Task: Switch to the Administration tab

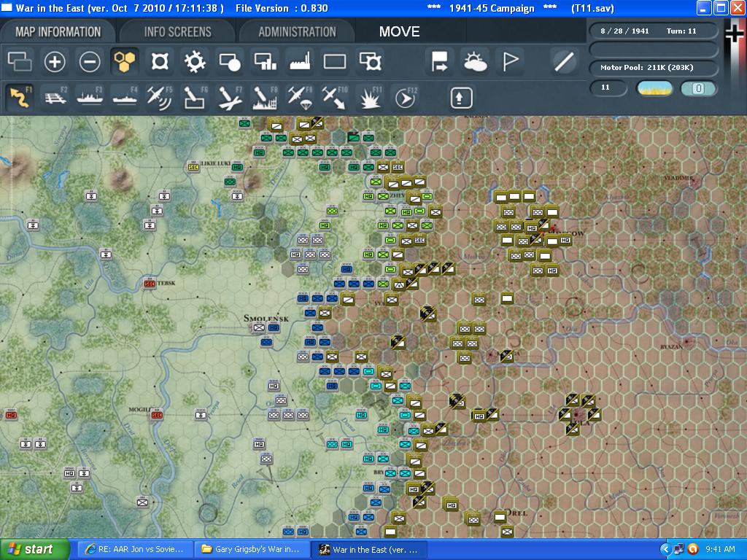Action: coord(298,32)
